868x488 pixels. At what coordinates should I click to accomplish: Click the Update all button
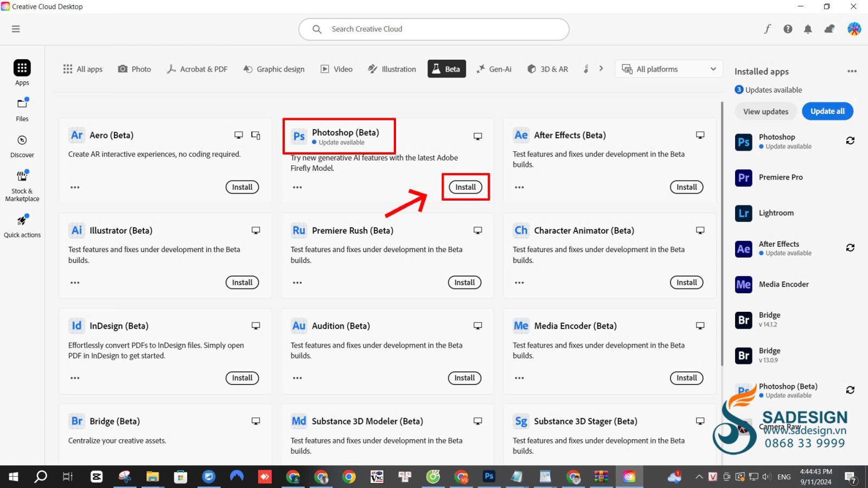coord(827,111)
